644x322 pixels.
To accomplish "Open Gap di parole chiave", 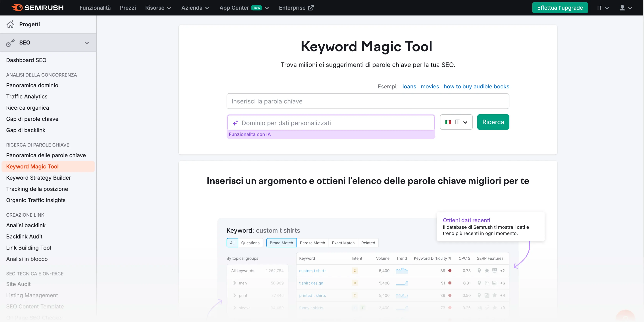I will [32, 119].
